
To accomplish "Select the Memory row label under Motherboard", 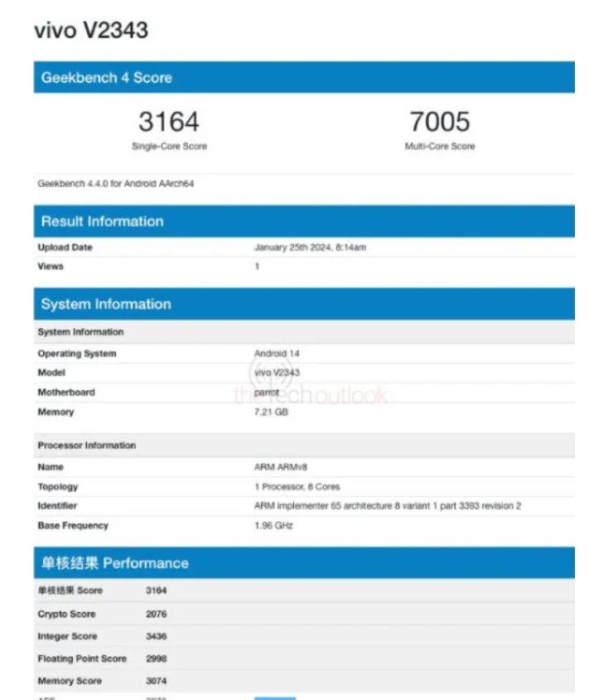I will [56, 412].
